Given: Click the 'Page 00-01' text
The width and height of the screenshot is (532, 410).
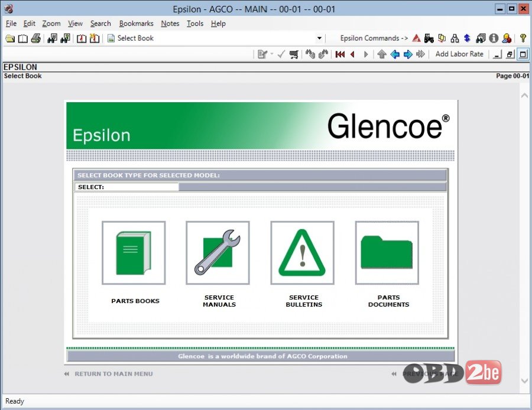Looking at the screenshot, I should pos(512,76).
